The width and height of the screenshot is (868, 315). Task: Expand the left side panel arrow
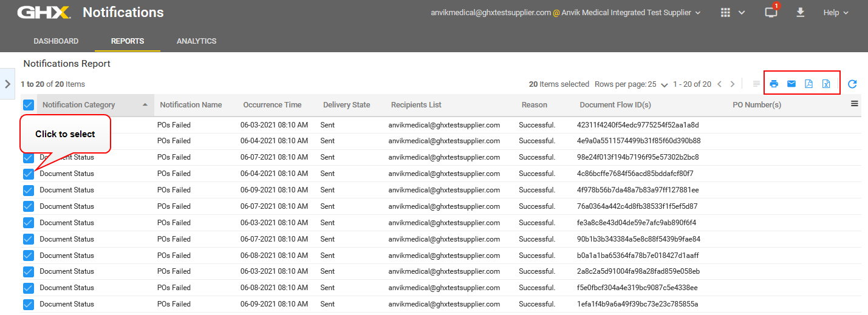(8, 84)
